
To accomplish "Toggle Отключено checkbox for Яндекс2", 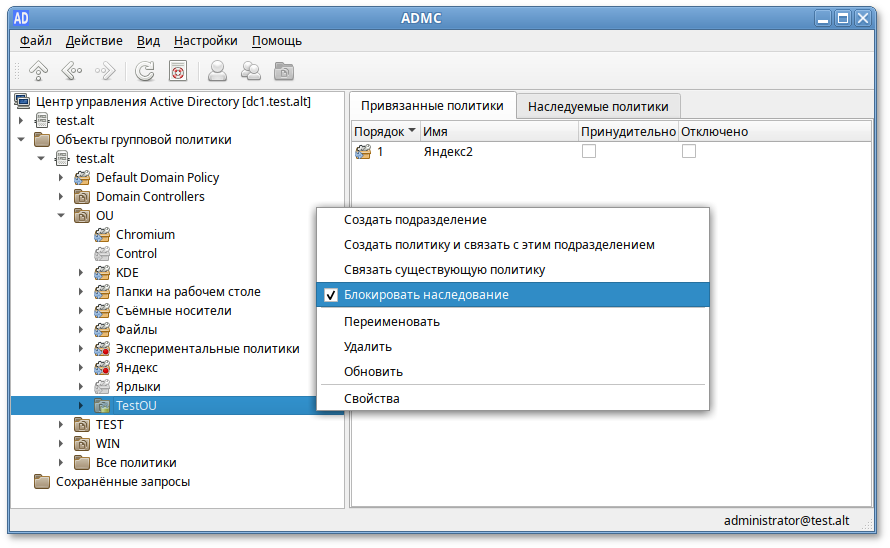I will (x=689, y=151).
